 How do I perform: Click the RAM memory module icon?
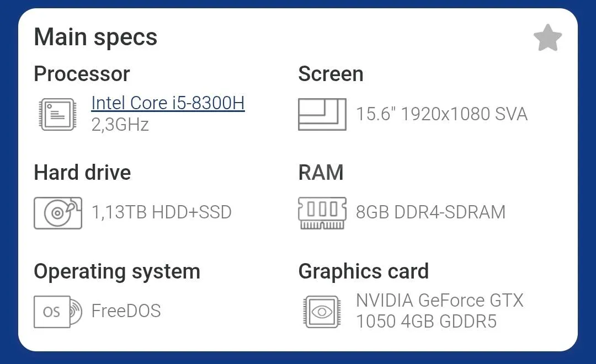(x=322, y=213)
